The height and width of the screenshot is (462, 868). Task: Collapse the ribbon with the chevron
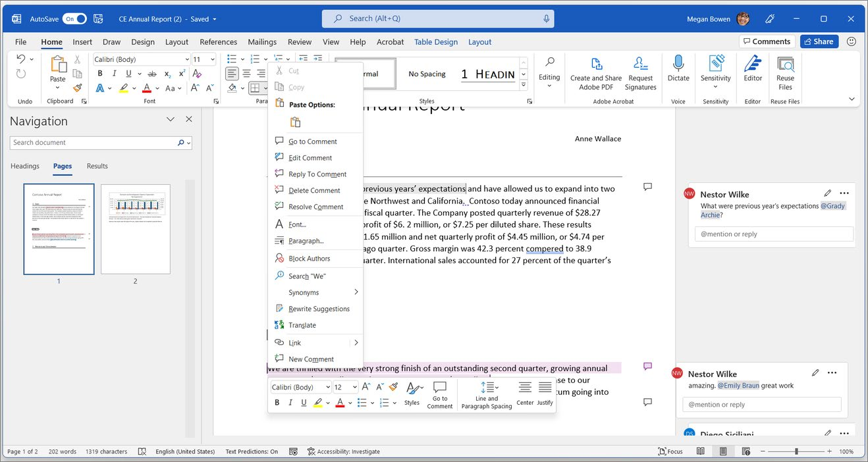point(852,99)
